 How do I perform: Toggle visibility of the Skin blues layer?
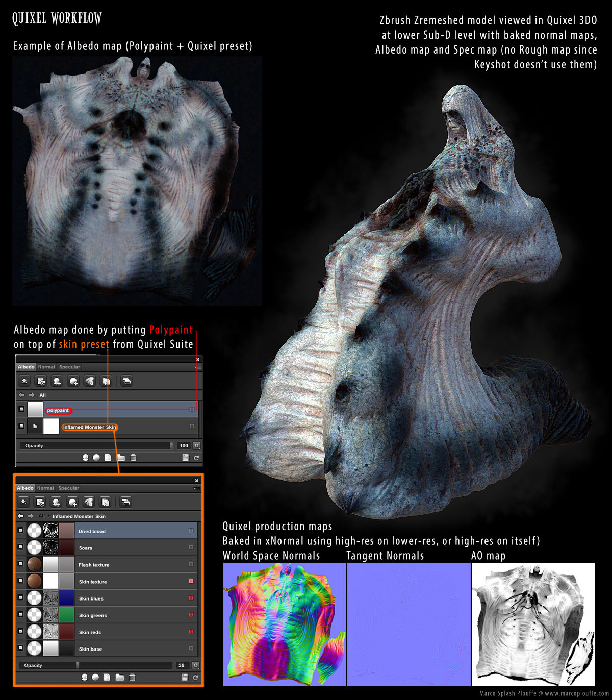(x=20, y=598)
